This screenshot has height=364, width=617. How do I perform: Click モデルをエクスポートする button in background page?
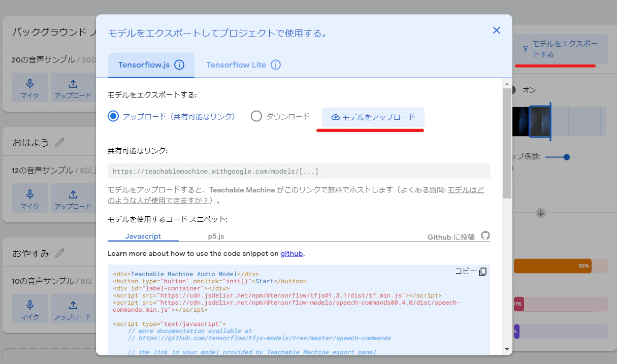point(561,49)
